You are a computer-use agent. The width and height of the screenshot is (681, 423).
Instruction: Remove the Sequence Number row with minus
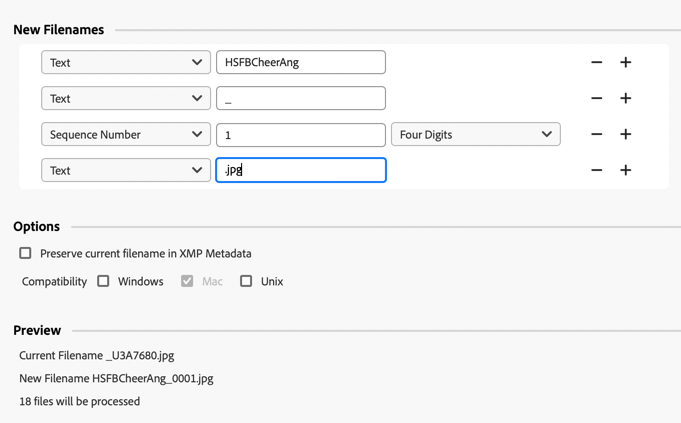tap(597, 134)
